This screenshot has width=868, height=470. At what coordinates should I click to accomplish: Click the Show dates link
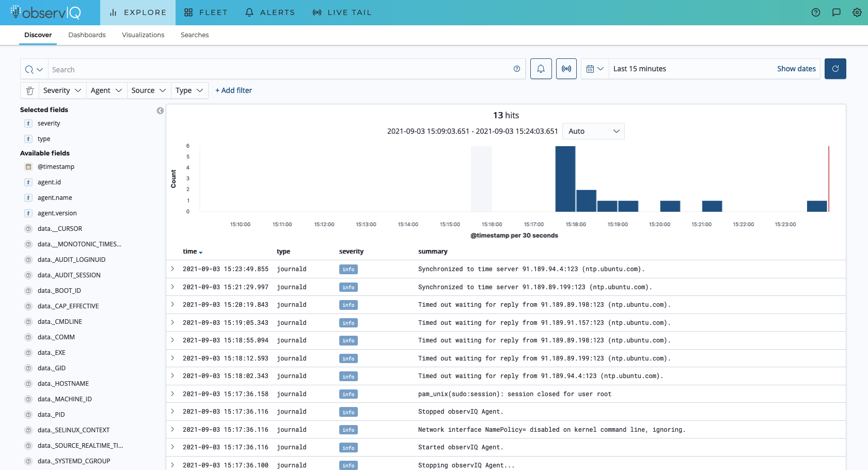pos(796,69)
